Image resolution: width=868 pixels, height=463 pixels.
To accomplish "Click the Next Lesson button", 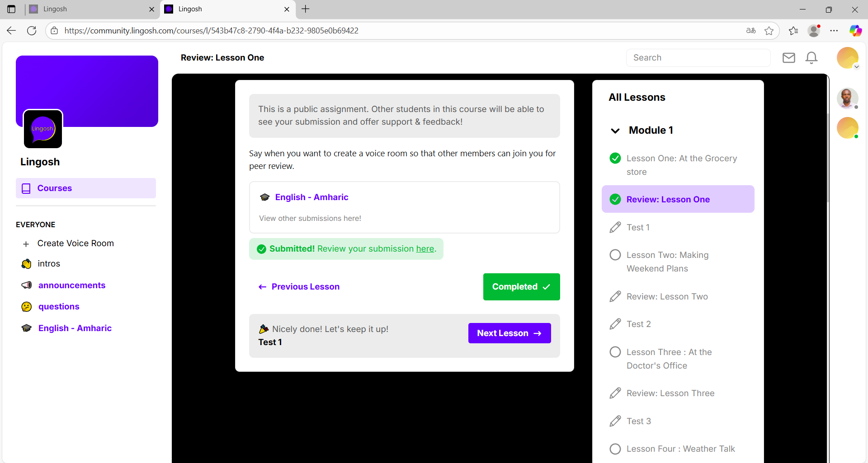I will tap(509, 333).
